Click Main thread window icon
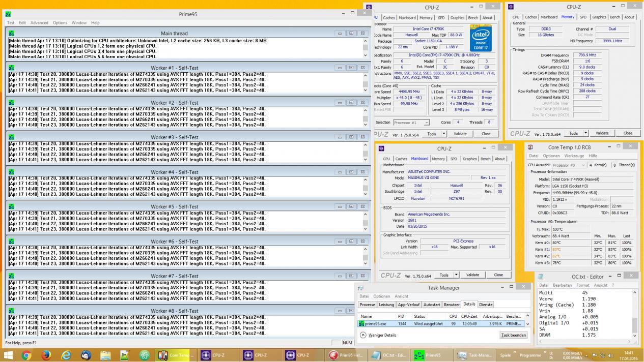Viewport: 644px width, 362px height. pyautogui.click(x=11, y=34)
